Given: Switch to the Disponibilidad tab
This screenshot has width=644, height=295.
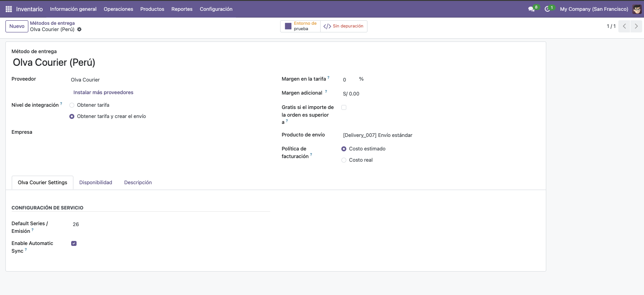Looking at the screenshot, I should pyautogui.click(x=95, y=182).
